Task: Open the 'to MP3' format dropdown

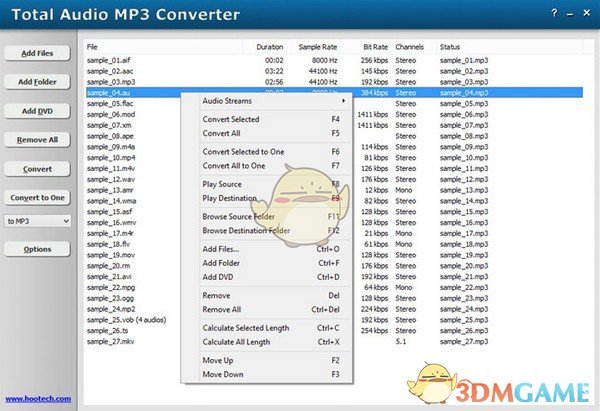Action: 37,221
